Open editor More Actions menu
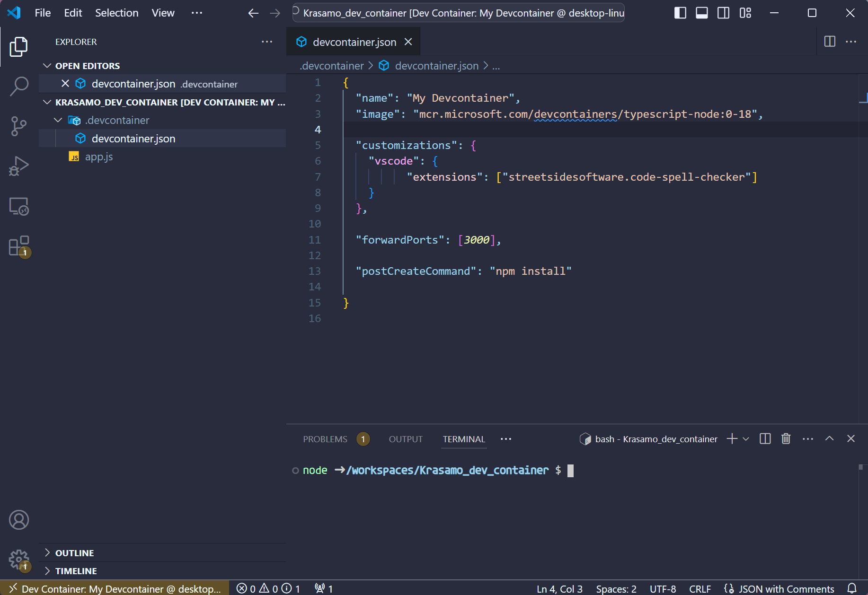The image size is (868, 595). click(x=851, y=42)
